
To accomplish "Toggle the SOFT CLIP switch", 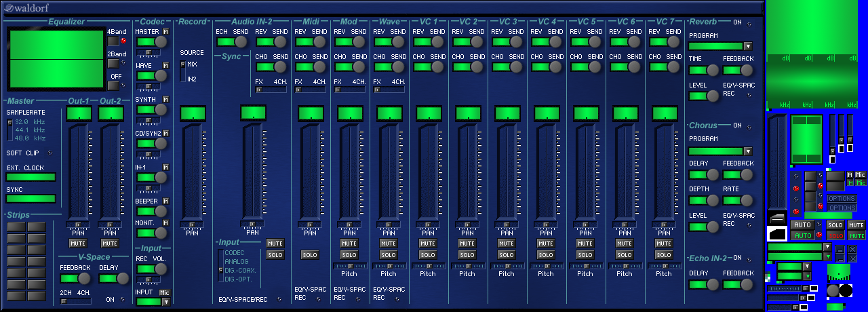I will (50, 153).
